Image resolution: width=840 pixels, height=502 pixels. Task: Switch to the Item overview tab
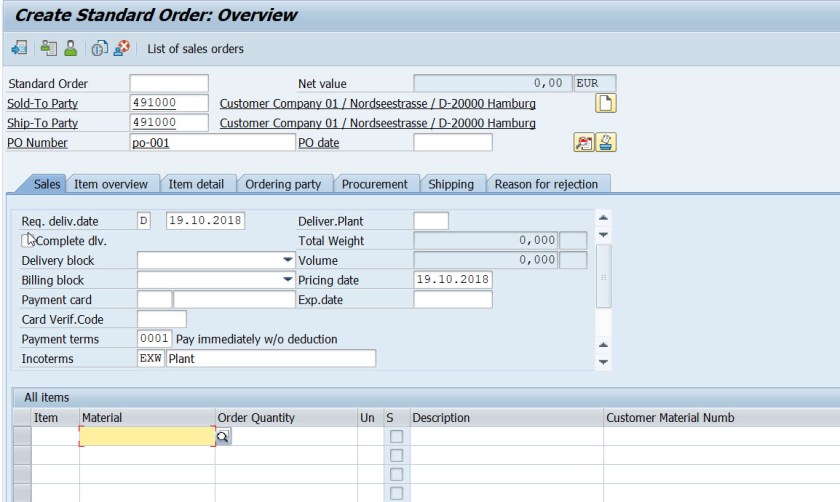[111, 184]
